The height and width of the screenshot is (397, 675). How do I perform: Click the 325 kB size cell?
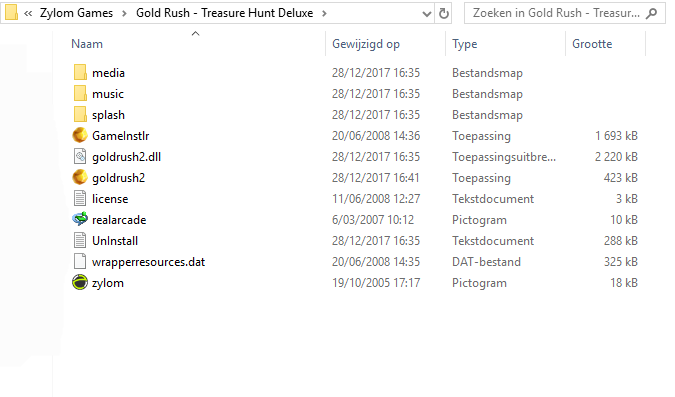[620, 262]
